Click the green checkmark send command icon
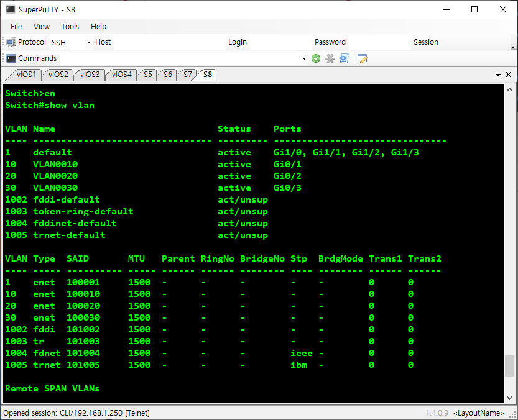The image size is (518, 420). (316, 58)
